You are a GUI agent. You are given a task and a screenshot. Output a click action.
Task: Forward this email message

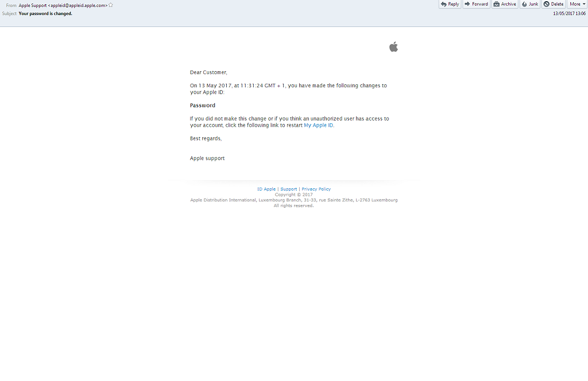click(476, 4)
